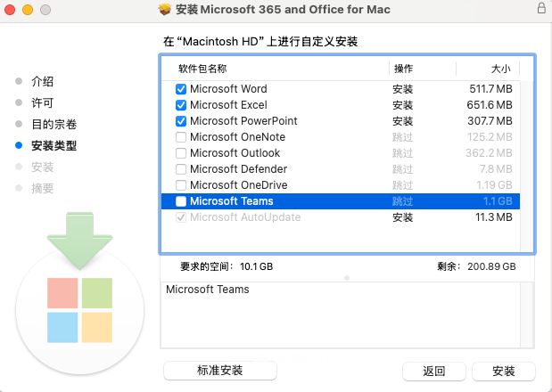Click the 1.19 GB size value
Image resolution: width=552 pixels, height=392 pixels.
[x=494, y=185]
